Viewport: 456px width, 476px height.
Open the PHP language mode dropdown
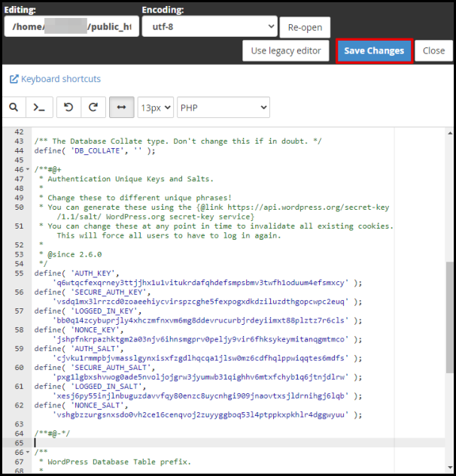coord(223,108)
